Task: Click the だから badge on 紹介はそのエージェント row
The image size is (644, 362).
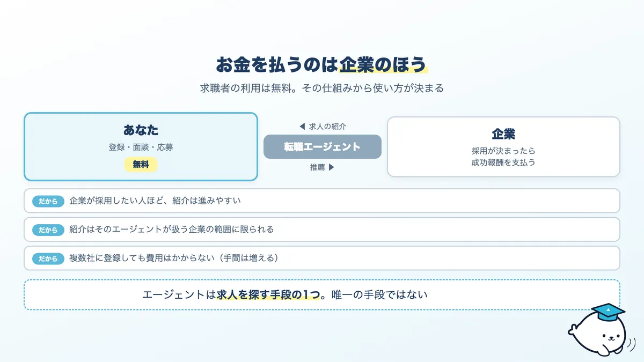Action: point(48,230)
